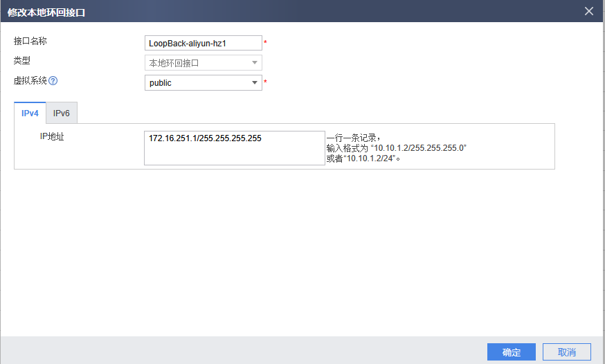Click the IP地址 label
This screenshot has height=364, width=605.
[x=52, y=137]
